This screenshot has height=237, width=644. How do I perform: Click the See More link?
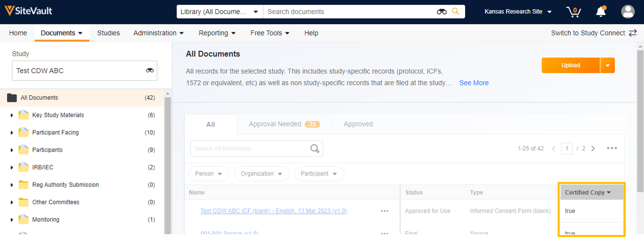[474, 83]
